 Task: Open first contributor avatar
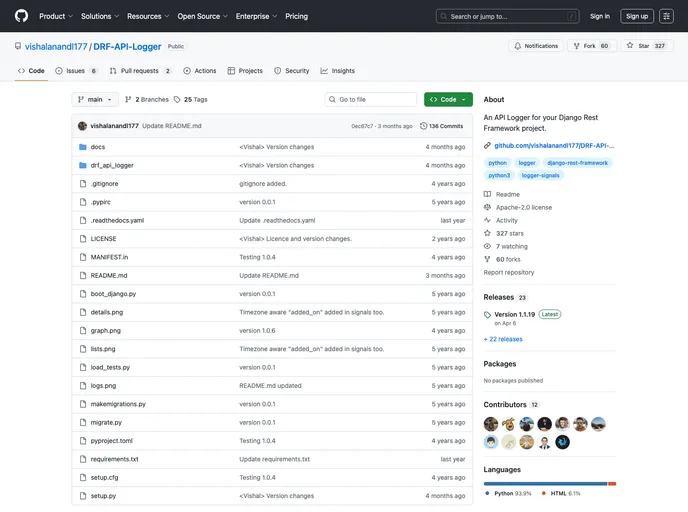[491, 424]
